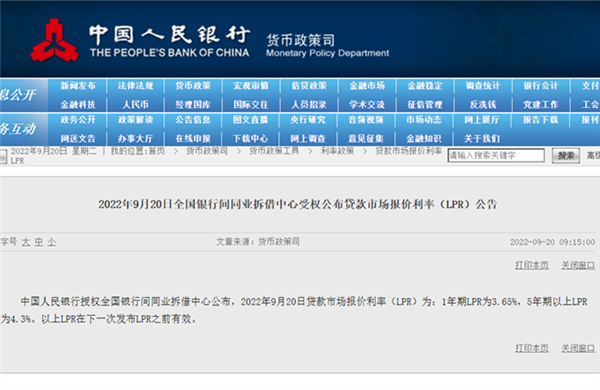Go to the 政策解读 section
600x390 pixels.
pos(135,120)
